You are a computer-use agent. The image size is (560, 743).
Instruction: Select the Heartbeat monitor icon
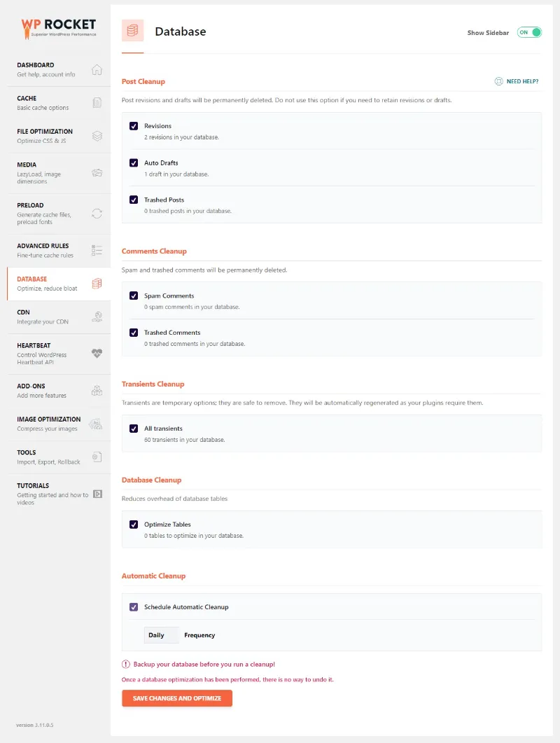(x=97, y=354)
